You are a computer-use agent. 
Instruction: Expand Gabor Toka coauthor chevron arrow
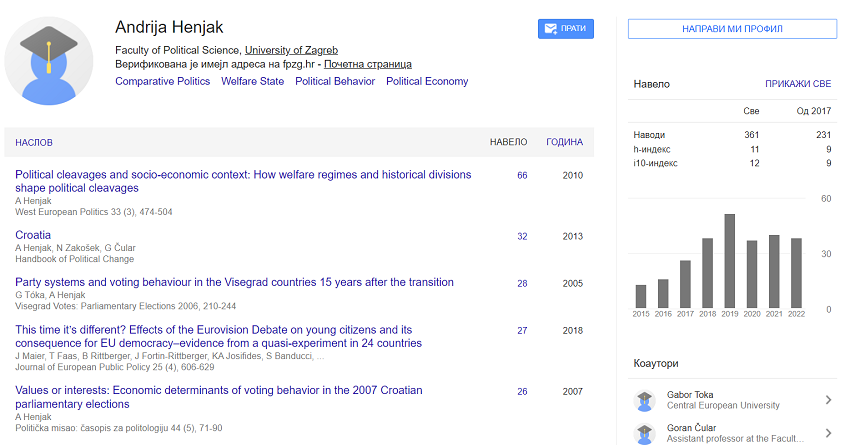tap(828, 401)
